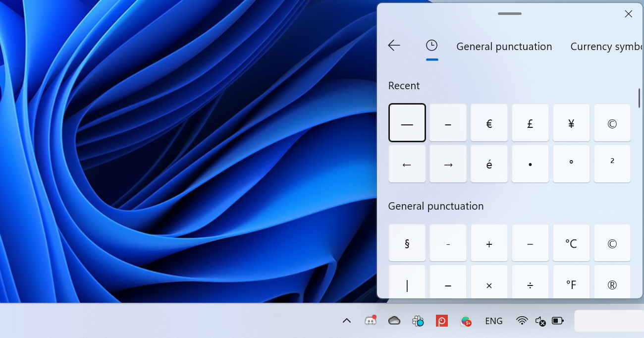Open Discord from the system tray
Viewport: 644px width, 338px height.
click(x=370, y=321)
